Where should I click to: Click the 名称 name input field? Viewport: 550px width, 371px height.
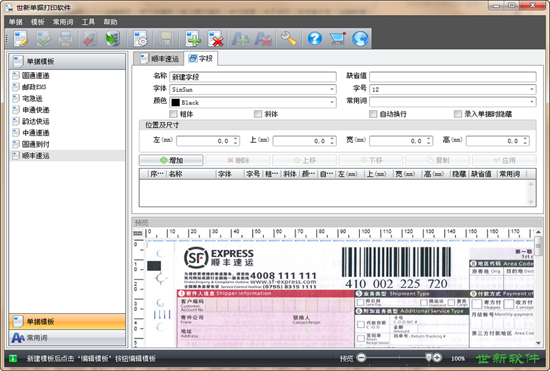click(x=253, y=77)
